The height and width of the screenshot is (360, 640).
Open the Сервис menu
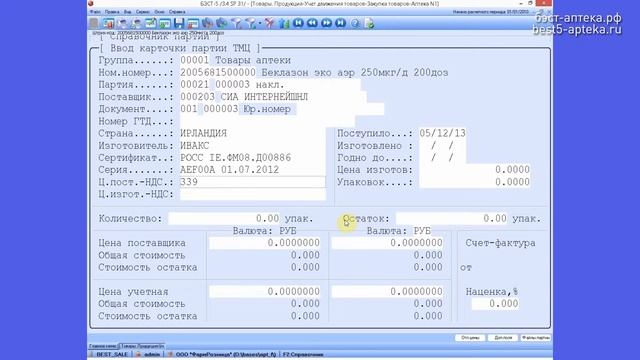coord(143,12)
